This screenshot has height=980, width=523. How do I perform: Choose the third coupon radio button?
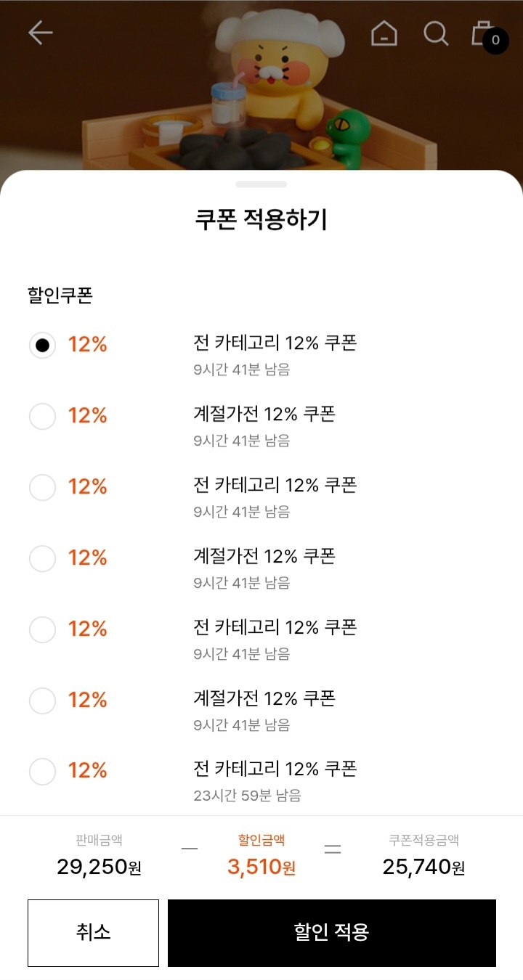coord(42,487)
